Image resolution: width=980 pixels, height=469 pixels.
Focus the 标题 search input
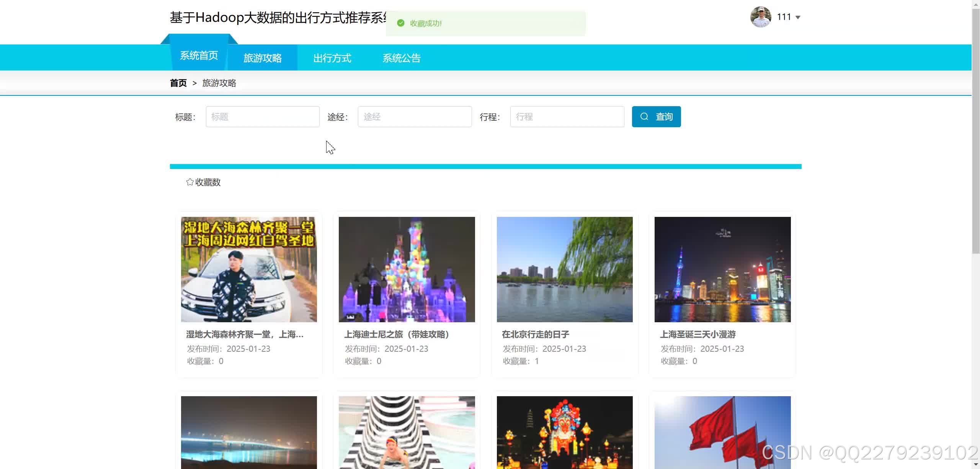tap(263, 116)
